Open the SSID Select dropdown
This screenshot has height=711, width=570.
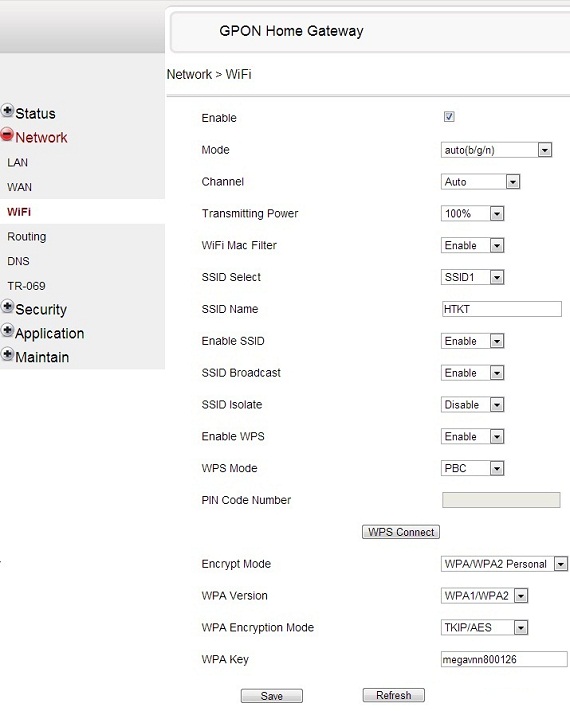point(472,277)
